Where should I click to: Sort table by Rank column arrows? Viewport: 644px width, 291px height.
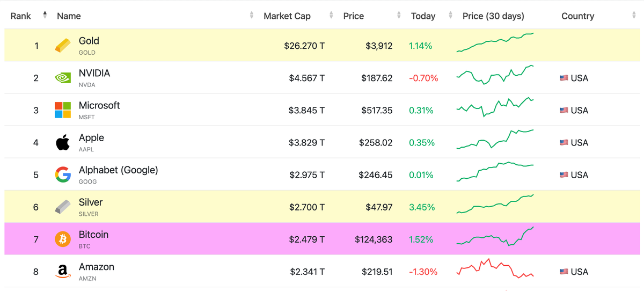pos(45,16)
